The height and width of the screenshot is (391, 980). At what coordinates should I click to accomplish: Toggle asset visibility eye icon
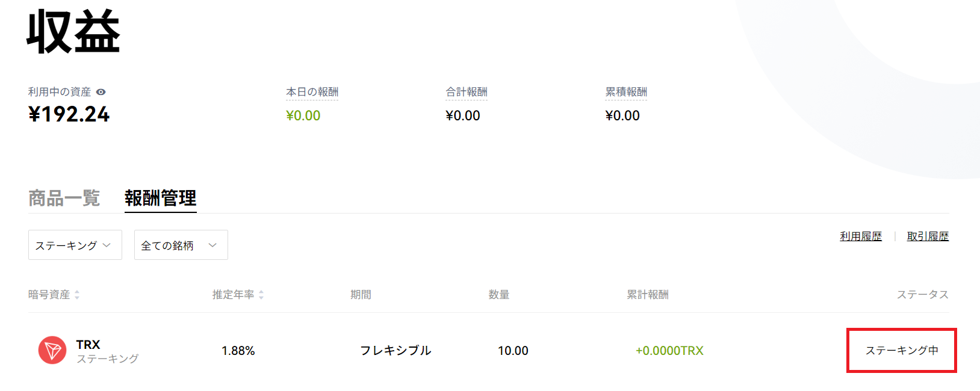101,92
